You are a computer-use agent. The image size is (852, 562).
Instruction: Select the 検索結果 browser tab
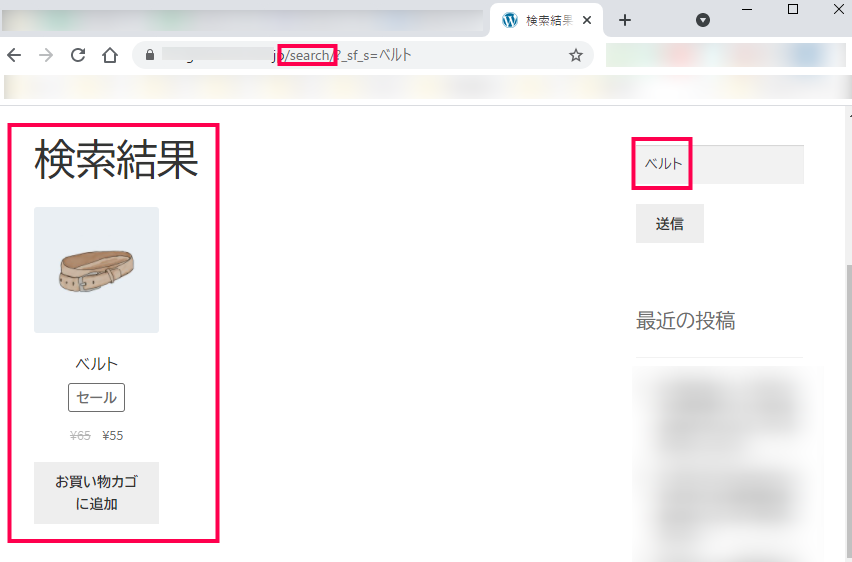547,20
